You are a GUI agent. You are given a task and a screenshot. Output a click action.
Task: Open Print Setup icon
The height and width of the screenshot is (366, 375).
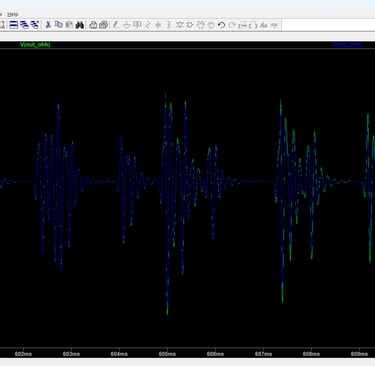[104, 25]
